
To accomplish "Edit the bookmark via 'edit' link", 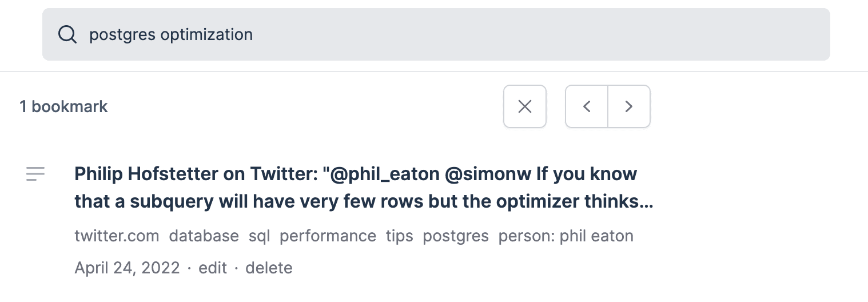I will [x=213, y=268].
